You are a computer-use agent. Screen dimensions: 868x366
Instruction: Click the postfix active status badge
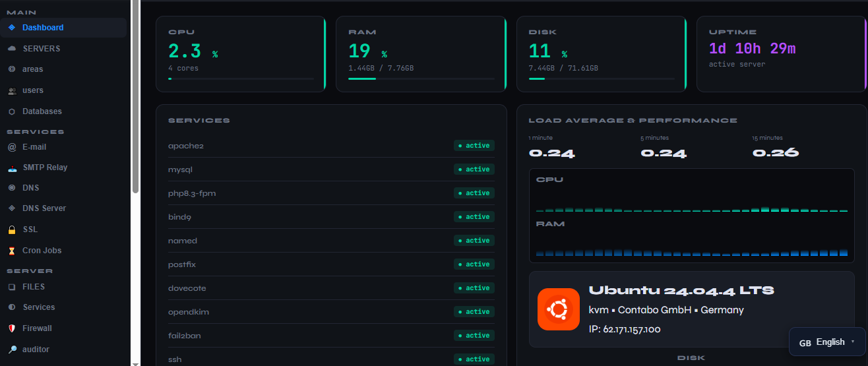pos(474,264)
